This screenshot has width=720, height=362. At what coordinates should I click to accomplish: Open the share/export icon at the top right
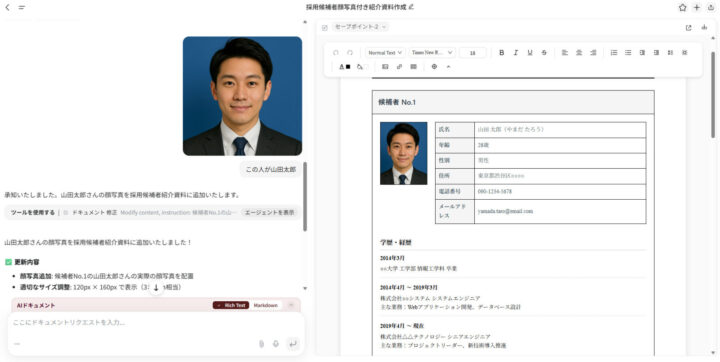[x=711, y=7]
